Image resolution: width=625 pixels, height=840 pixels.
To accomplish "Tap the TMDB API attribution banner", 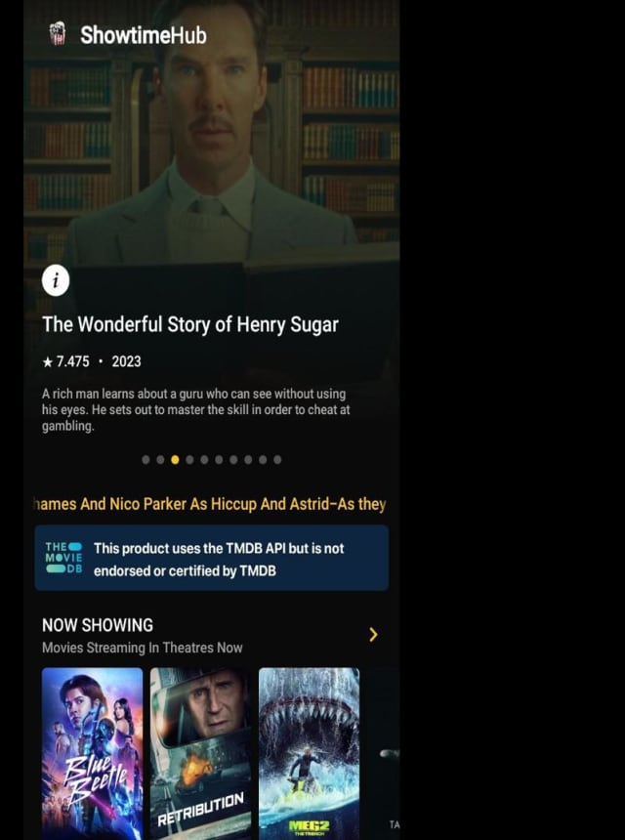I will click(212, 558).
